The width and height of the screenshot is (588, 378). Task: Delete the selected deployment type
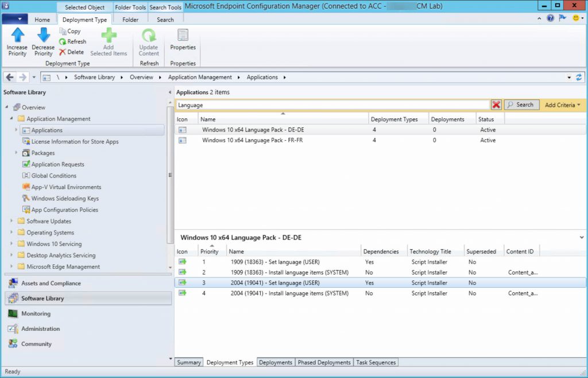(x=71, y=52)
